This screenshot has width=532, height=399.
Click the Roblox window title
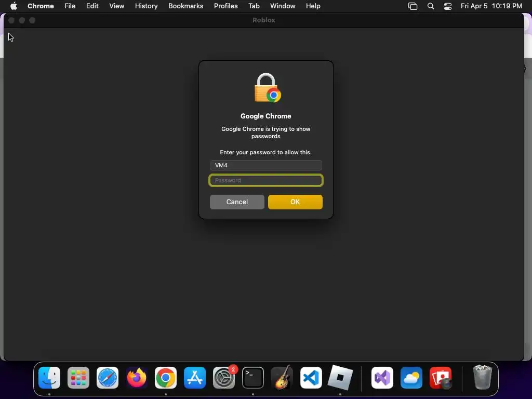point(263,20)
